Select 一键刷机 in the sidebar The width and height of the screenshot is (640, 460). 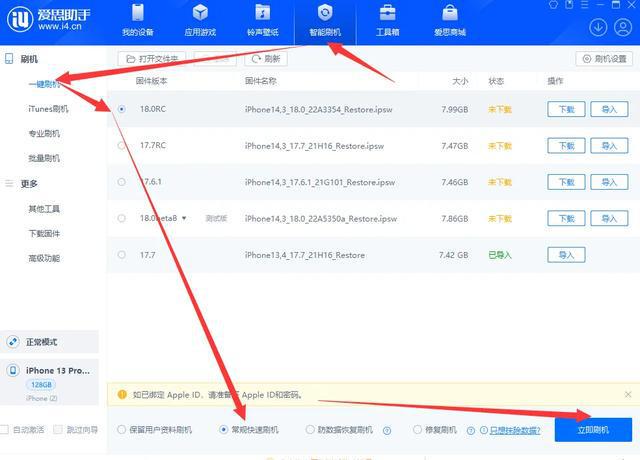[x=44, y=84]
